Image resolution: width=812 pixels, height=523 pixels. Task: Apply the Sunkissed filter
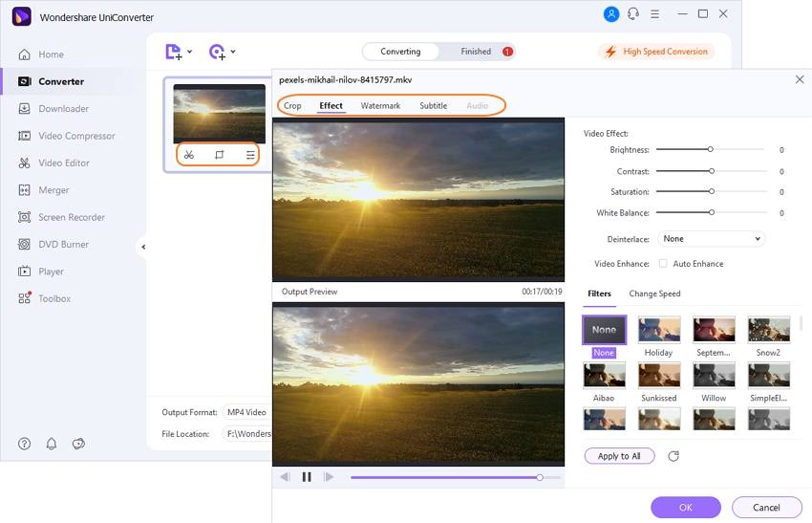pyautogui.click(x=659, y=375)
